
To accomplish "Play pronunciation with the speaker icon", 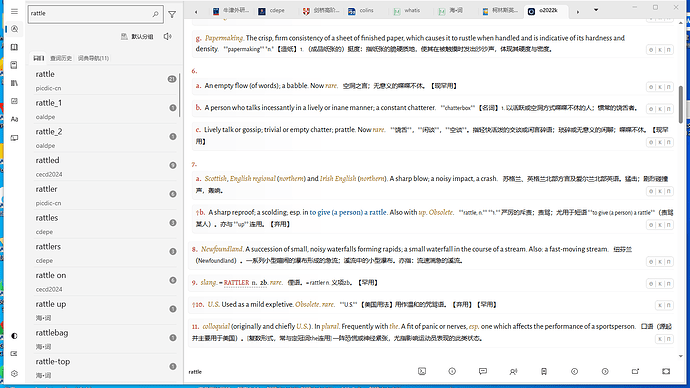I will coord(168,37).
